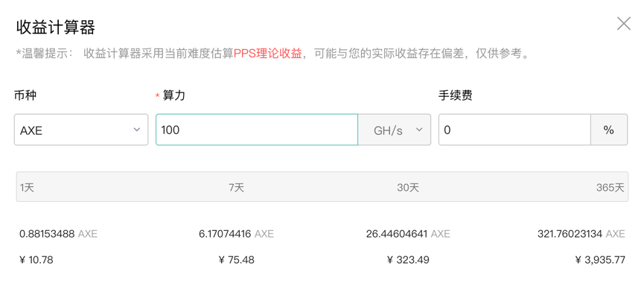Click the 26.44604641 AXE monthly earnings

click(408, 234)
